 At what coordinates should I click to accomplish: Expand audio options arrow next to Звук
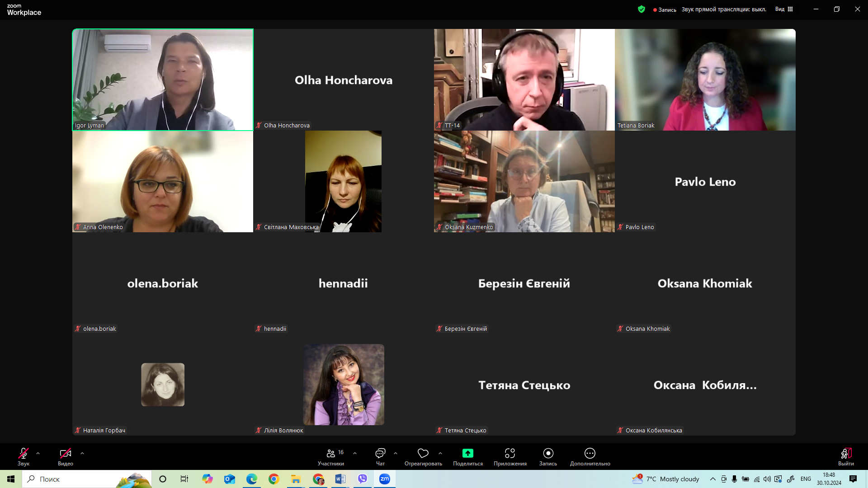tap(38, 453)
